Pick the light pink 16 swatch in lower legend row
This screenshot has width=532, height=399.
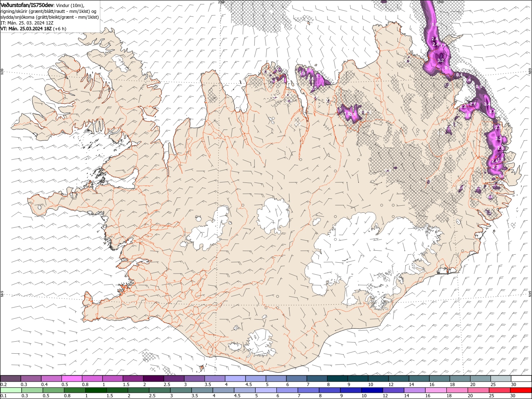436,390
